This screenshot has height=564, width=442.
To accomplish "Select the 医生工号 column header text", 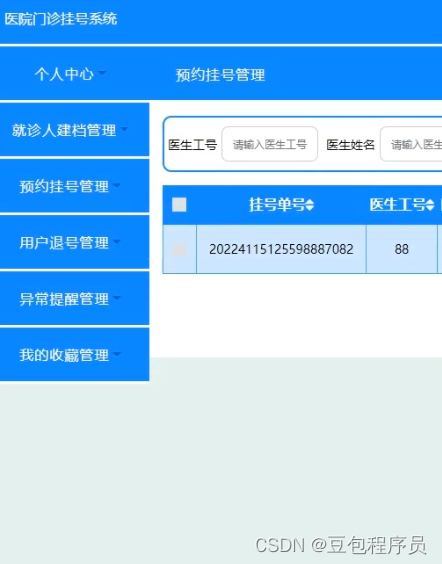I will click(398, 205).
